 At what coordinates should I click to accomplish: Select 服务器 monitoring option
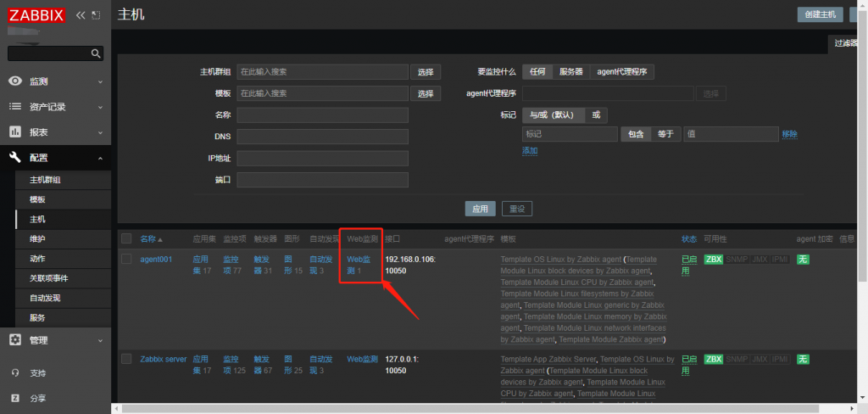coord(570,71)
